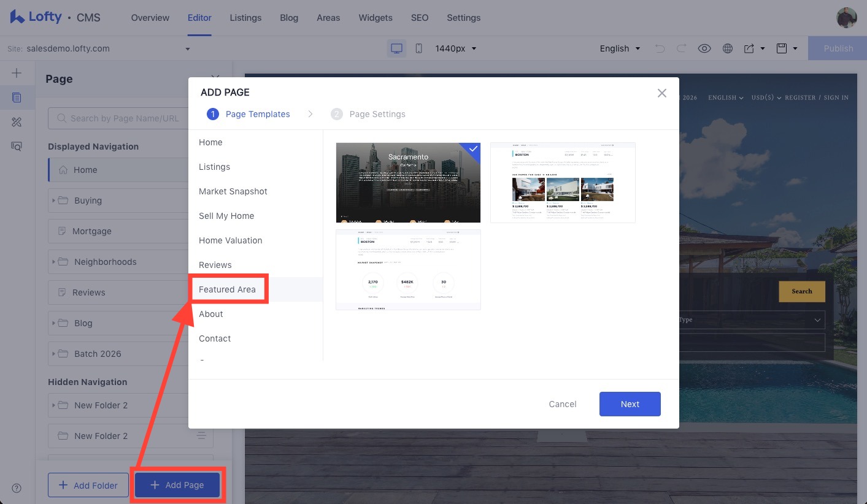Expand the Neighborhoods folder
This screenshot has width=867, height=504.
(x=54, y=261)
